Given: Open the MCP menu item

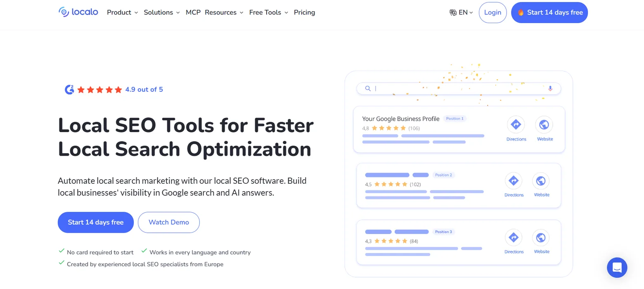Looking at the screenshot, I should coord(193,12).
